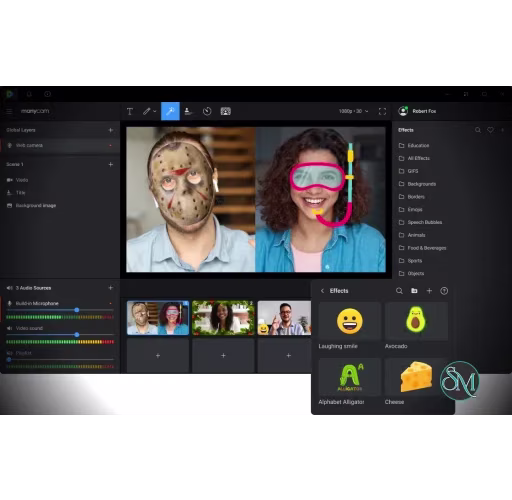Open the circled upload icon in Effects popup

[x=444, y=291]
